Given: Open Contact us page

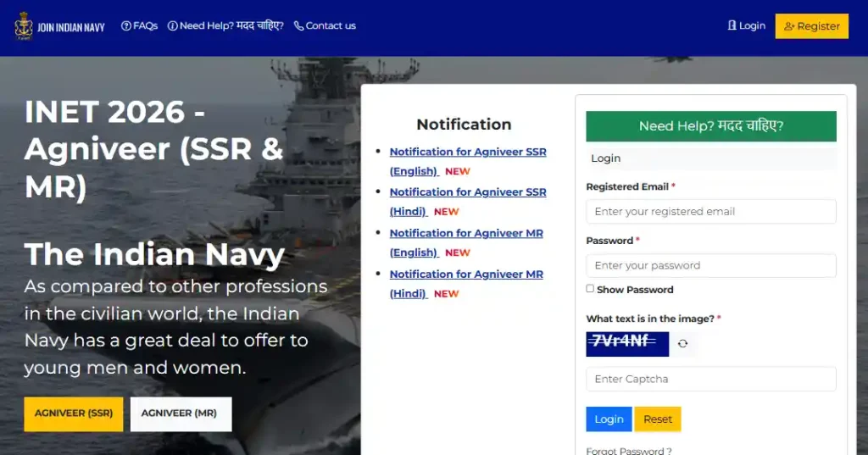Looking at the screenshot, I should click(x=325, y=26).
